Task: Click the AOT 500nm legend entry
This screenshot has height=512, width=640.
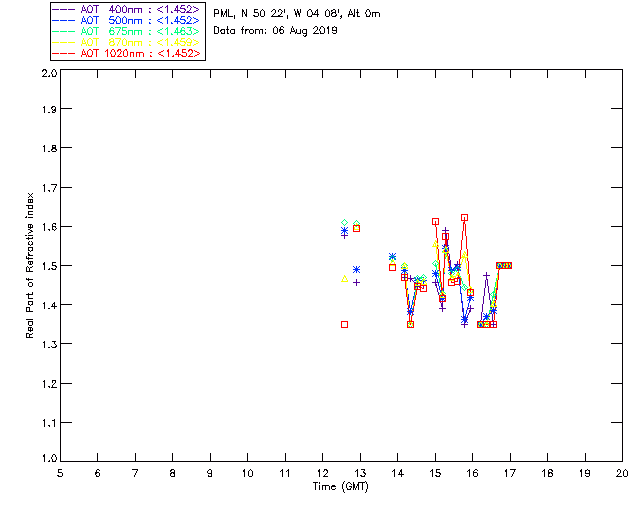Action: tap(127, 20)
